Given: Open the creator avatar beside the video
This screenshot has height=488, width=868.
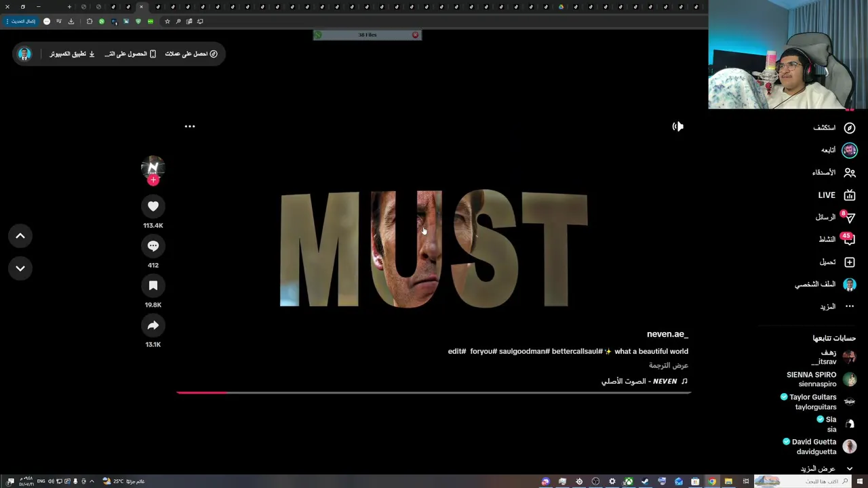Looking at the screenshot, I should coord(153,167).
